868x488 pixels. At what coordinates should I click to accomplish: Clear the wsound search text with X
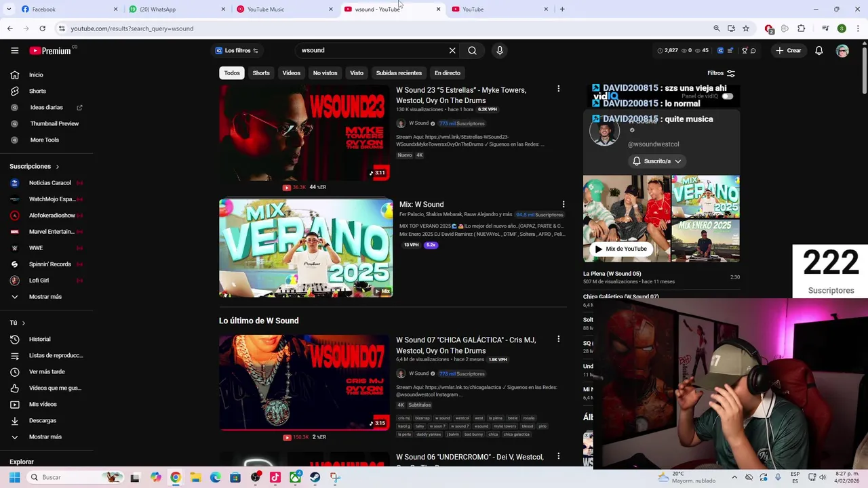tap(452, 50)
